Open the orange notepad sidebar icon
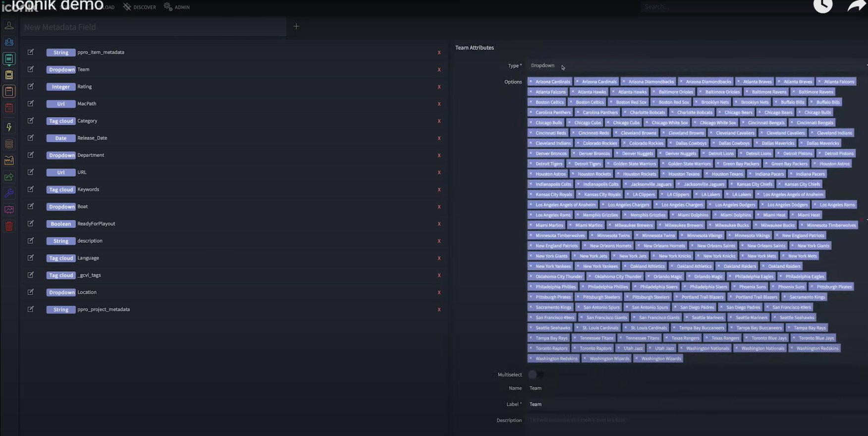Image resolution: width=868 pixels, height=436 pixels. (9, 91)
